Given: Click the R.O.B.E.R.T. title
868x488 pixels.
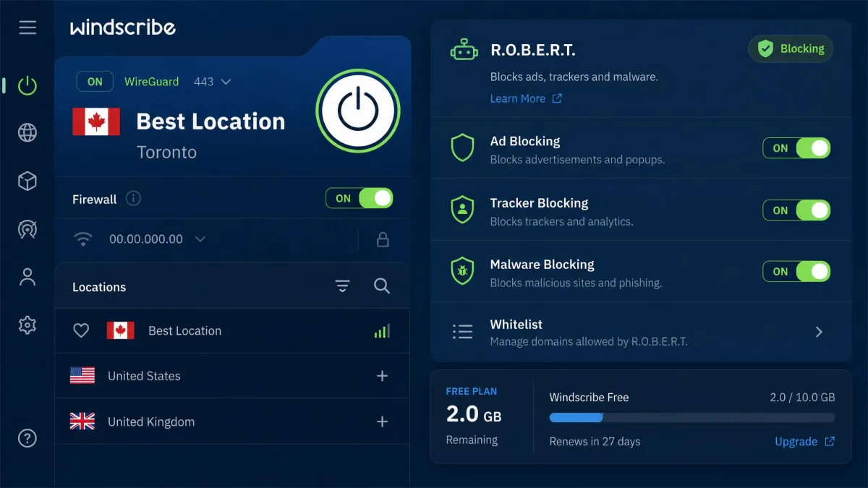Looking at the screenshot, I should click(533, 50).
